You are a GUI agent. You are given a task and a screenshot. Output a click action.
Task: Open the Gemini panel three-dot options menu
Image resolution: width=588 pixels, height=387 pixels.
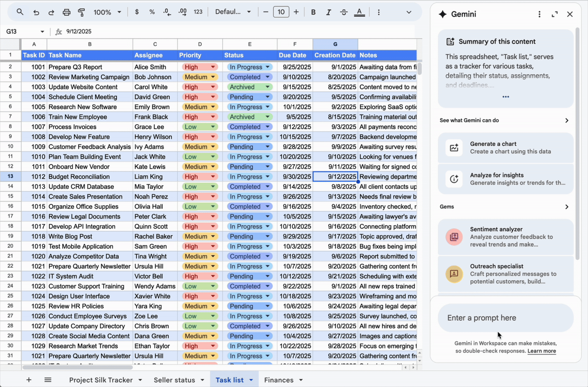click(x=539, y=14)
